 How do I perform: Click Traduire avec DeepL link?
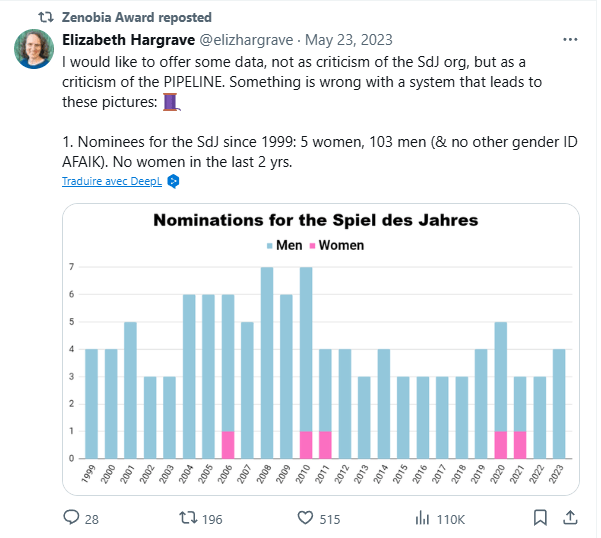(110, 182)
